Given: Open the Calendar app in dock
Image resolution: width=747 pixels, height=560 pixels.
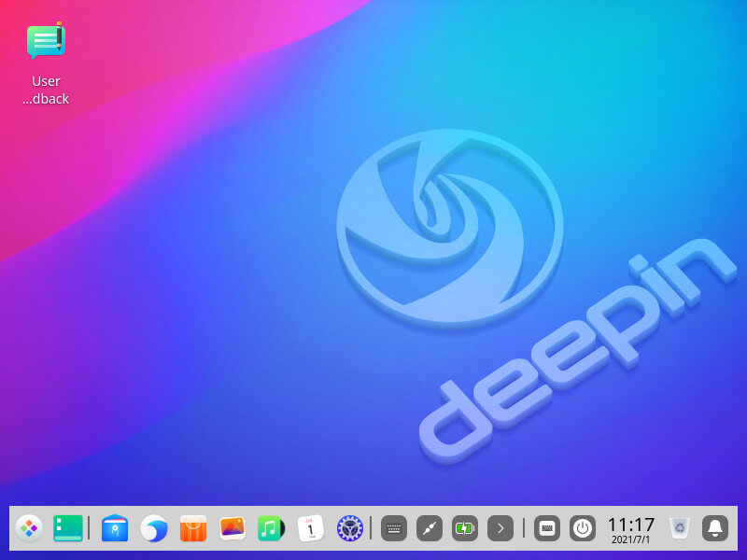Looking at the screenshot, I should coord(310,528).
